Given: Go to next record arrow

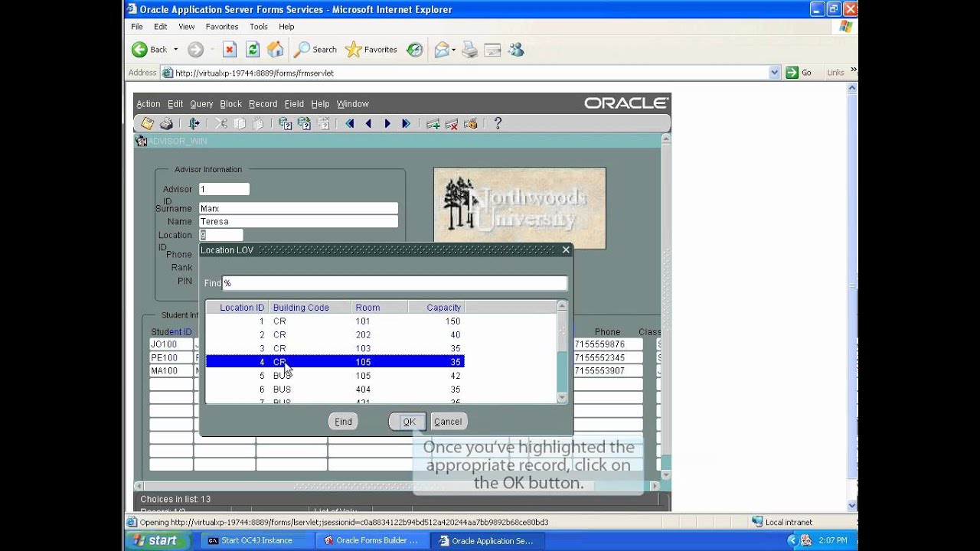Looking at the screenshot, I should pos(387,123).
